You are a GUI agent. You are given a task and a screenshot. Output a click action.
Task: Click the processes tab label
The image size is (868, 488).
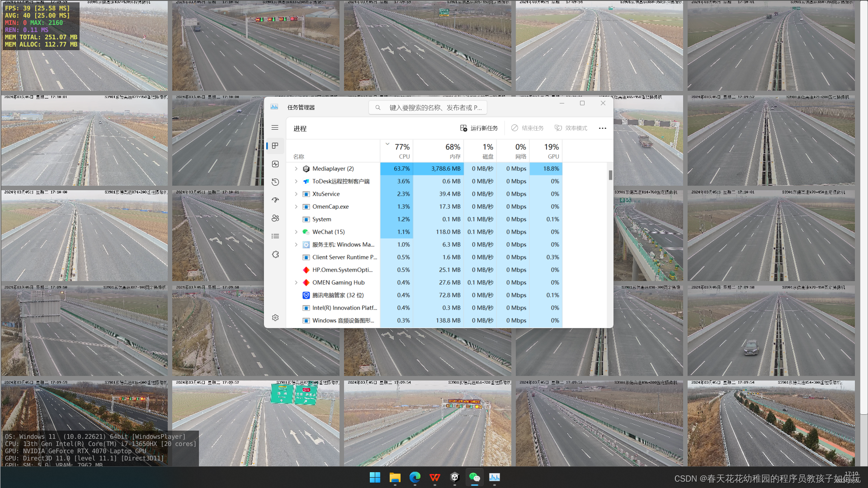click(299, 128)
